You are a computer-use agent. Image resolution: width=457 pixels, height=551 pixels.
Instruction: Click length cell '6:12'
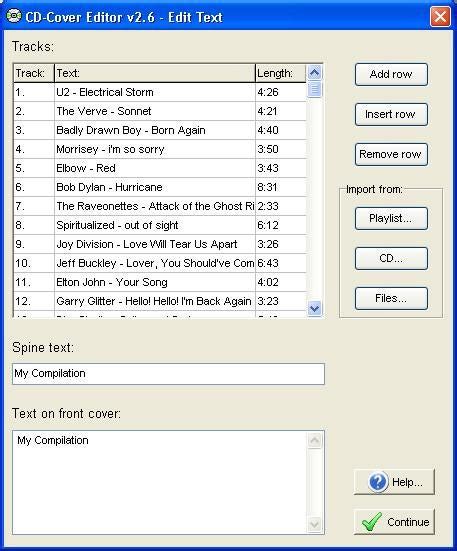281,225
